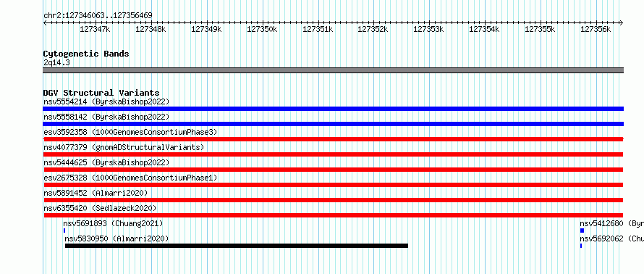
Task: Click the red bar under nsv5444625
Action: pyautogui.click(x=334, y=170)
